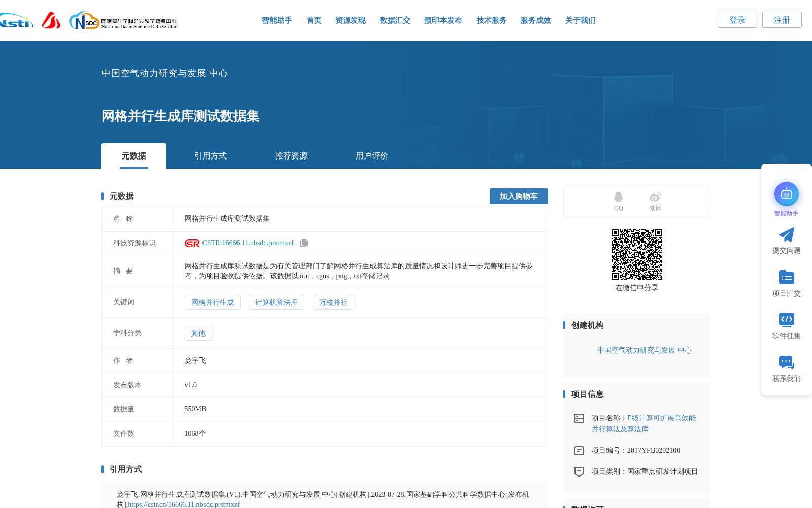Click the 国家重点研发计划项目 category text
This screenshot has height=508, width=812.
tap(663, 472)
